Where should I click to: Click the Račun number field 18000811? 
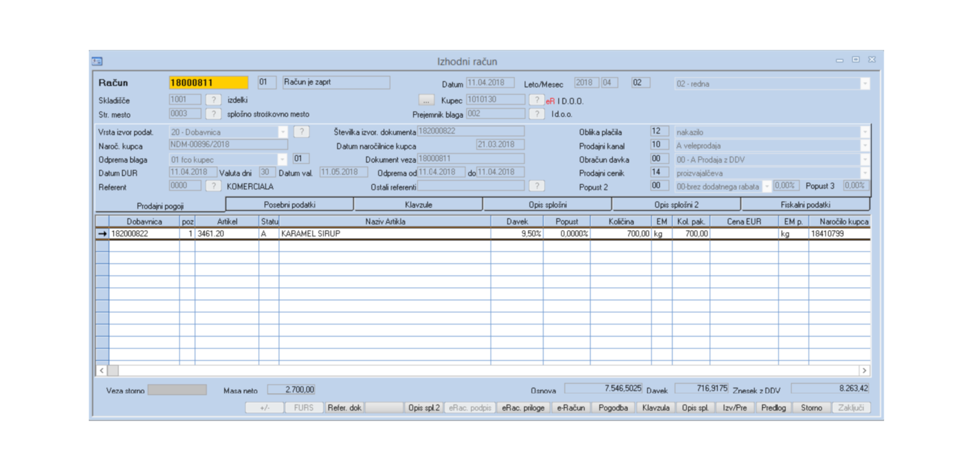pyautogui.click(x=208, y=82)
